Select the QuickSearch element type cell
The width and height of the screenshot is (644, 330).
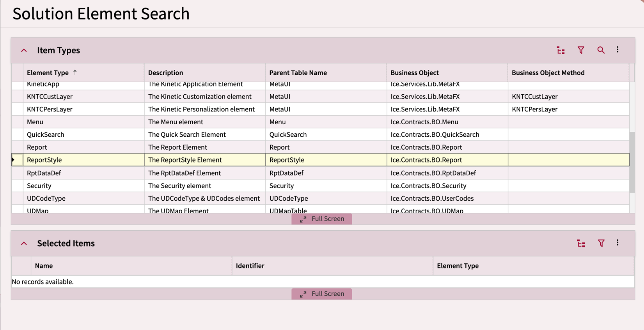tap(83, 135)
